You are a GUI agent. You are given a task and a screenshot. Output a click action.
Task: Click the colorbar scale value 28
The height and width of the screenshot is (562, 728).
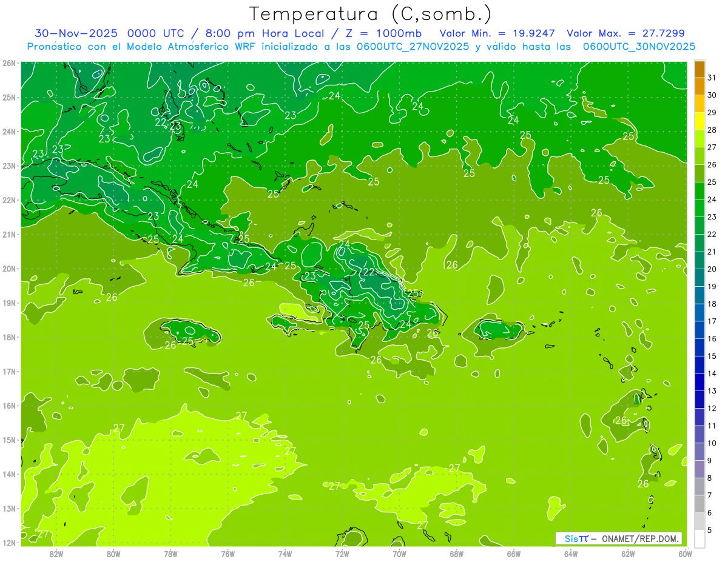712,130
